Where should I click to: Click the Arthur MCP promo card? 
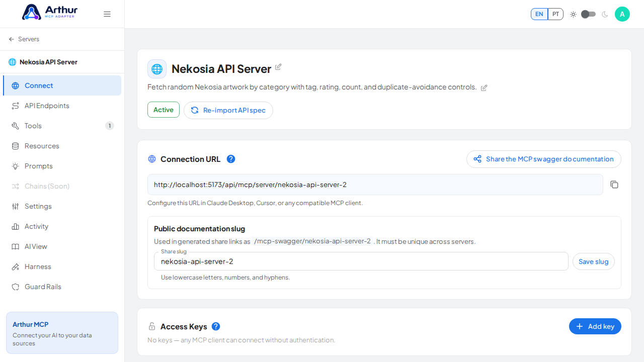pos(62,333)
